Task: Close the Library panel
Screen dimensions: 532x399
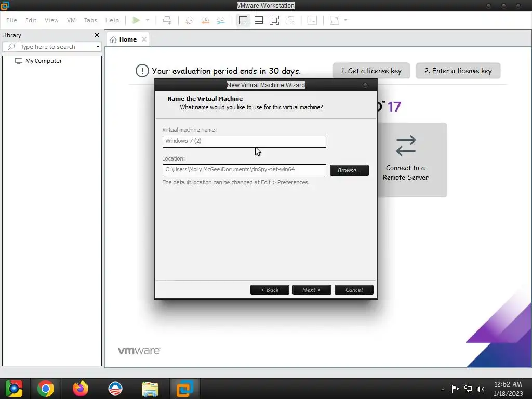Action: 97,35
